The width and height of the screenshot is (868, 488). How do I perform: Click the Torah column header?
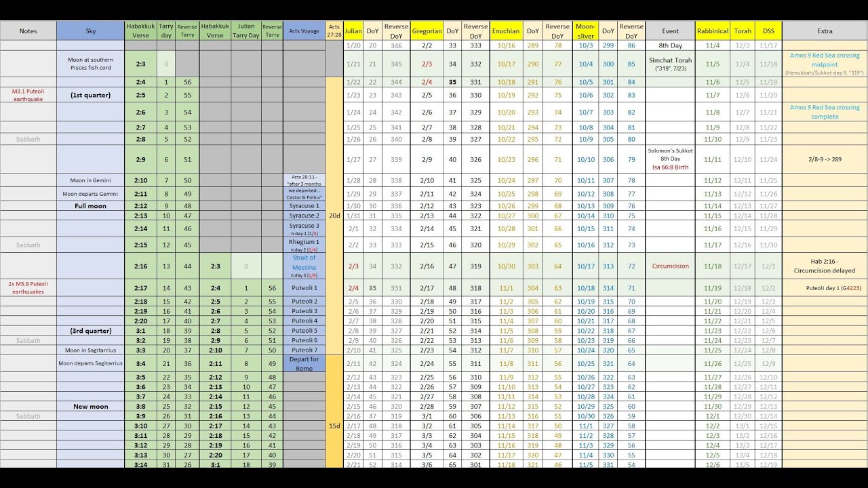click(743, 31)
